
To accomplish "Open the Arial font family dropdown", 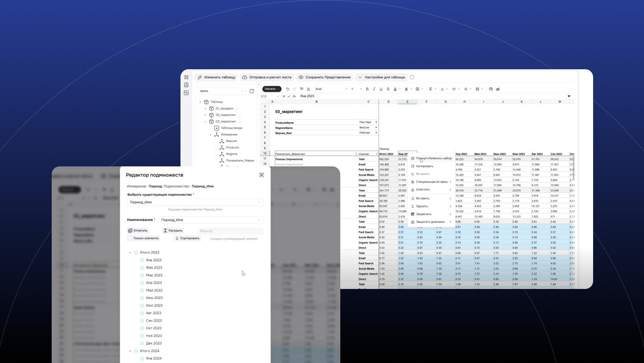I will [331, 89].
